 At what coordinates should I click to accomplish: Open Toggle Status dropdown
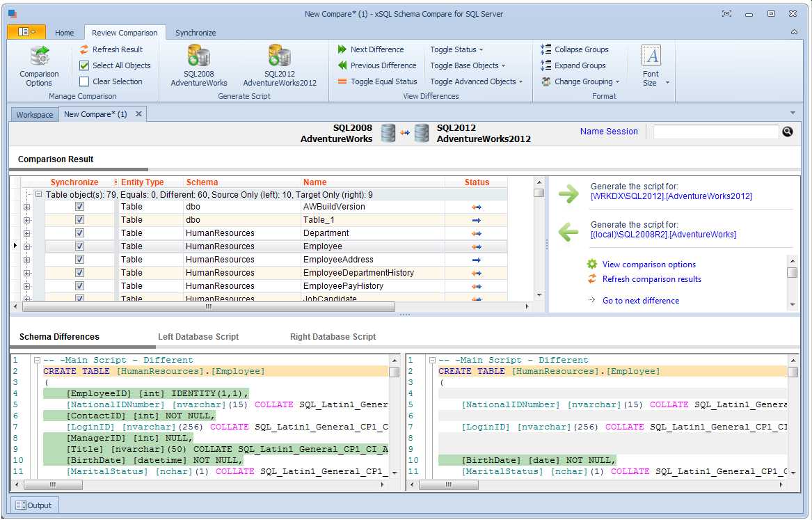[456, 49]
